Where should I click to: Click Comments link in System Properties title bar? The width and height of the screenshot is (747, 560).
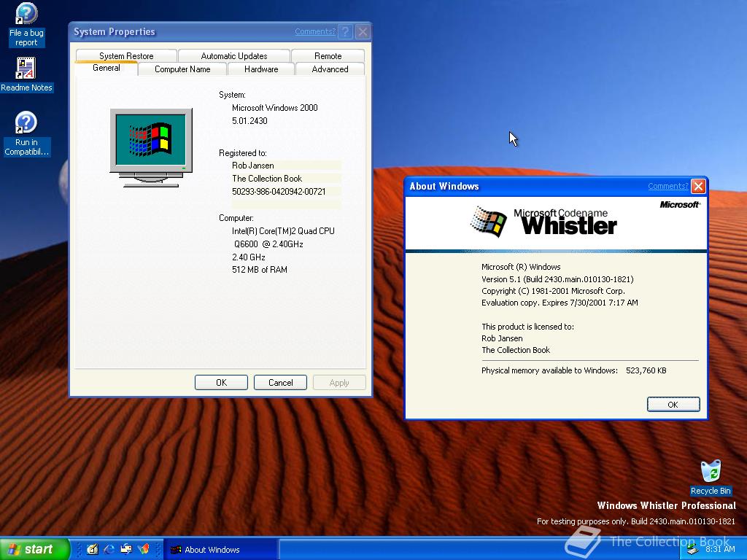[315, 31]
